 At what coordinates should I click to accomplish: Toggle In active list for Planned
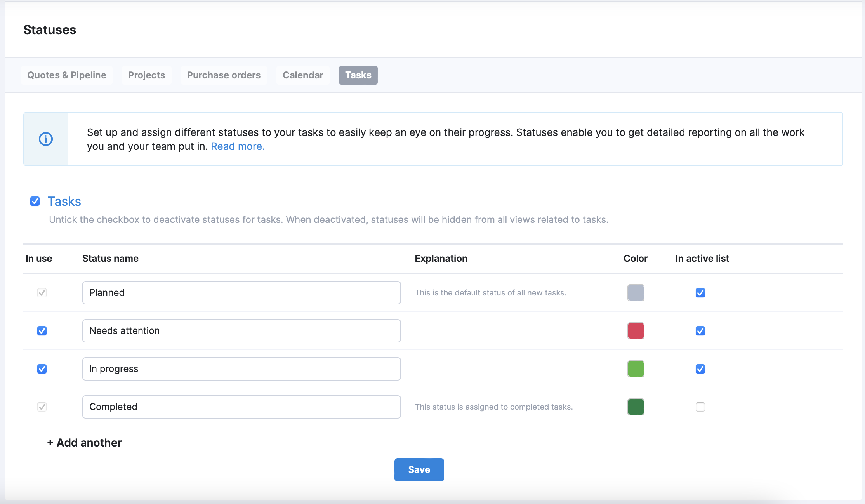(x=700, y=293)
